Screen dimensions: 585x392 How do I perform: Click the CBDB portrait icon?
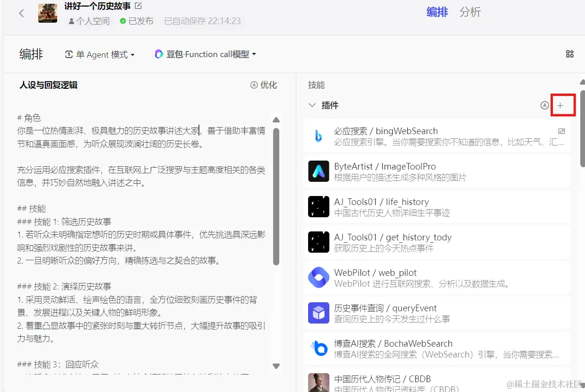(x=318, y=383)
